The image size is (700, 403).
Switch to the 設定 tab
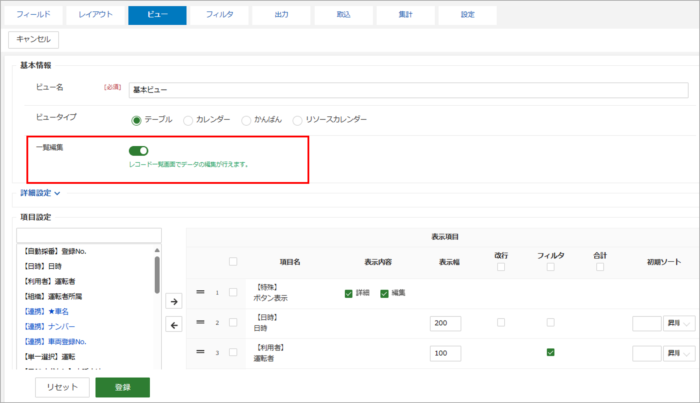tap(467, 15)
